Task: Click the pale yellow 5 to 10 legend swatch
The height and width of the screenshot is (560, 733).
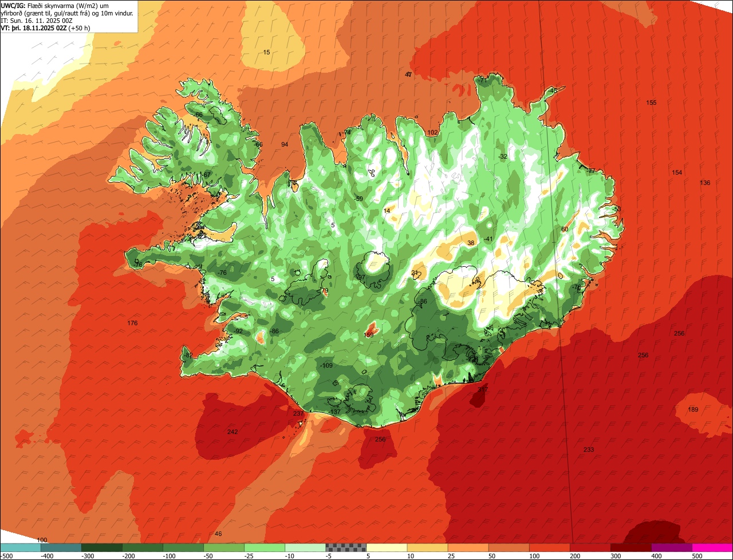Action: [x=387, y=547]
